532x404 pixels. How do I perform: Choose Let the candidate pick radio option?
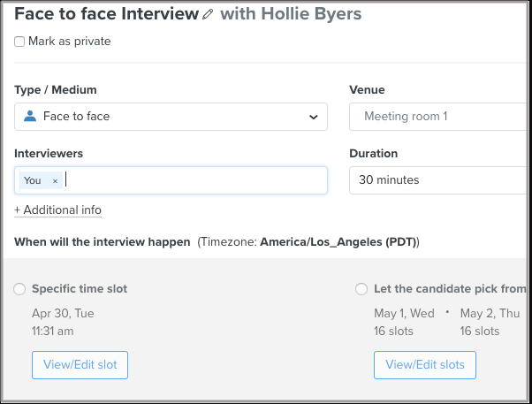[361, 289]
